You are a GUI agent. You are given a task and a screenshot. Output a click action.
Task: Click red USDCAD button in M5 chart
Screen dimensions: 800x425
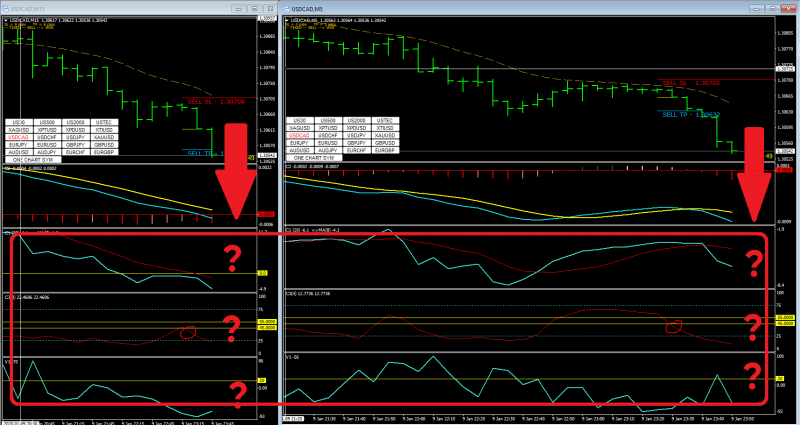[300, 135]
